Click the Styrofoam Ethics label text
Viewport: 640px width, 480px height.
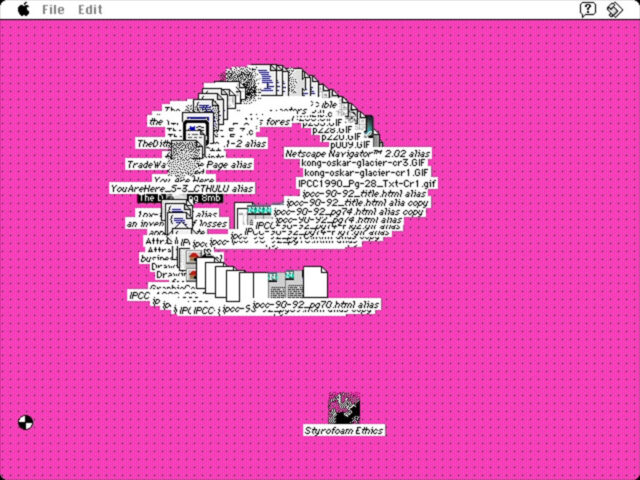[x=344, y=430]
